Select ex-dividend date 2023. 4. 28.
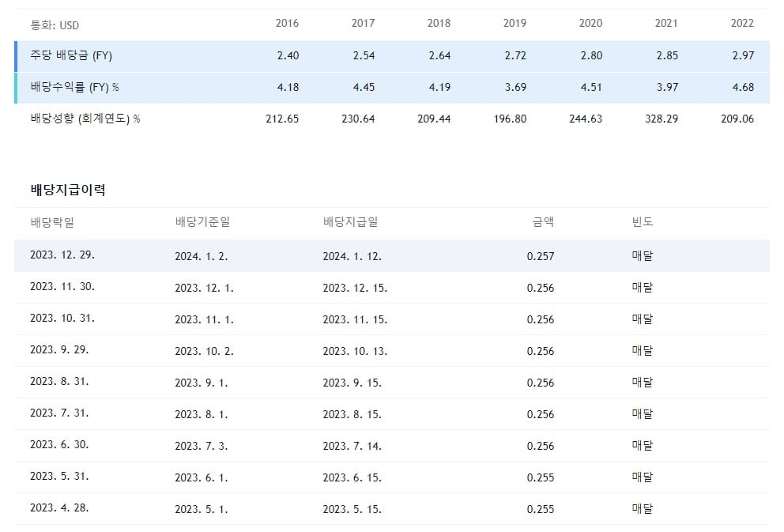The height and width of the screenshot is (532, 784). coord(59,508)
